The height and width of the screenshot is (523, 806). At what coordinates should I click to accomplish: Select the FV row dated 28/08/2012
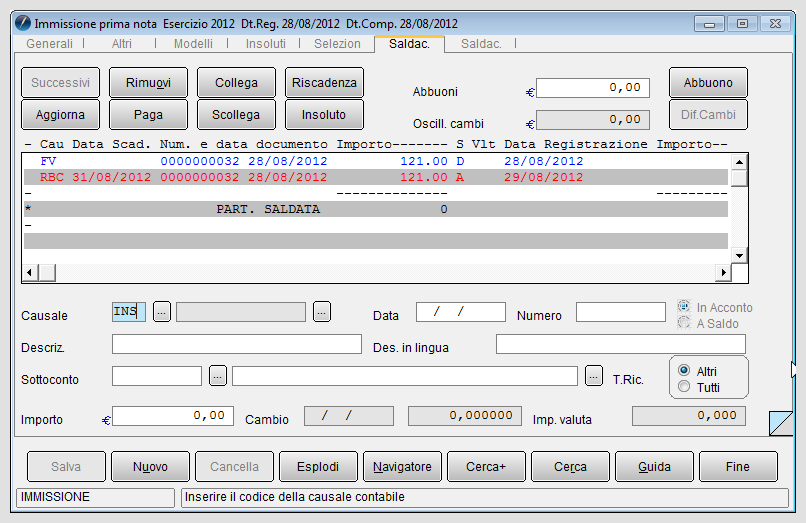[x=376, y=161]
